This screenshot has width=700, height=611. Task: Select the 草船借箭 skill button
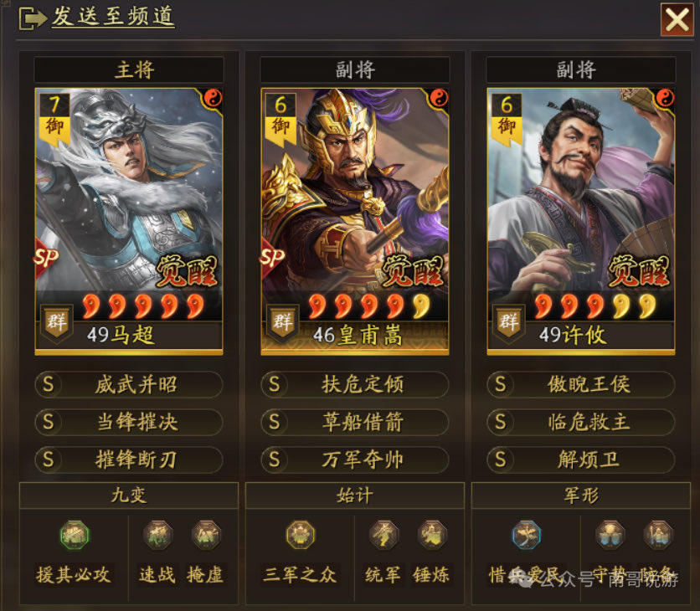tap(354, 422)
